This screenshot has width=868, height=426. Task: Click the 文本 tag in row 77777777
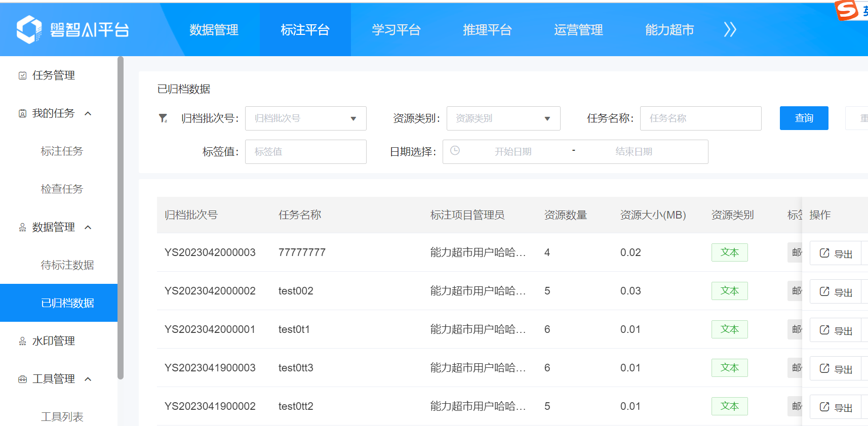[x=730, y=252]
